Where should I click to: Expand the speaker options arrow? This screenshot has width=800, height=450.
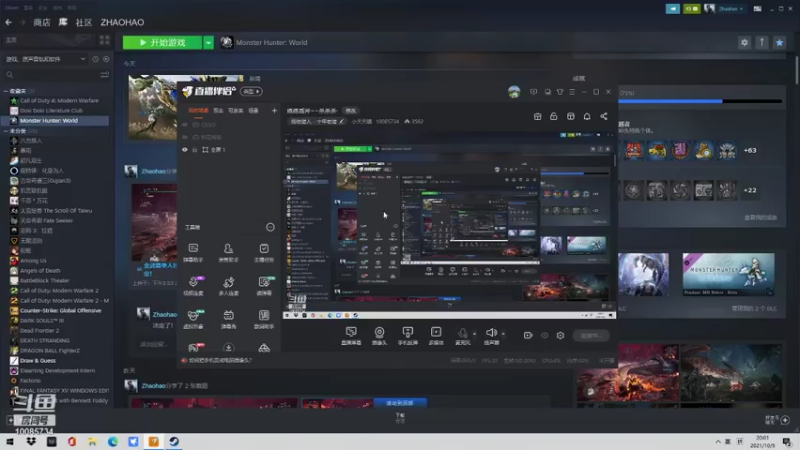[x=503, y=334]
